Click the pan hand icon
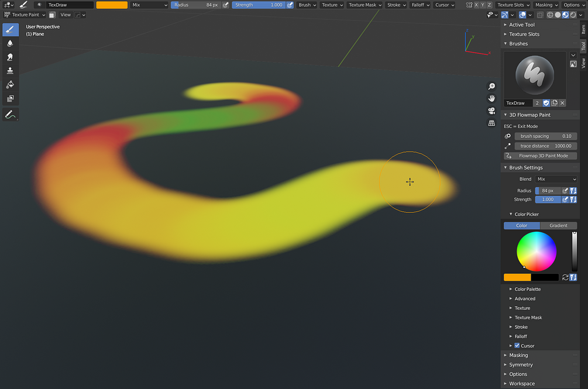This screenshot has width=588, height=389. pos(491,98)
